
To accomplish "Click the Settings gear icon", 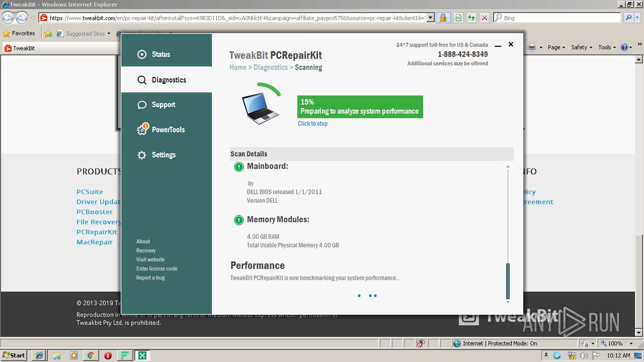I will click(x=142, y=155).
